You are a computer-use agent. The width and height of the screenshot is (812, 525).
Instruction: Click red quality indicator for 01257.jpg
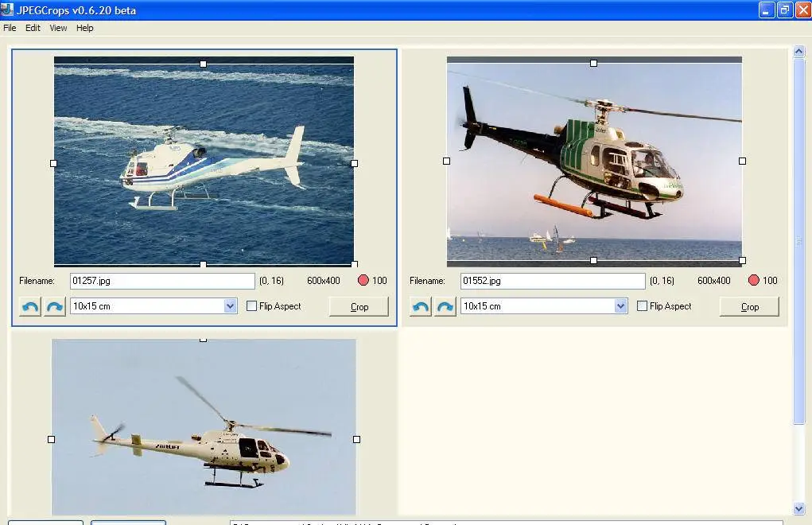[x=363, y=280]
